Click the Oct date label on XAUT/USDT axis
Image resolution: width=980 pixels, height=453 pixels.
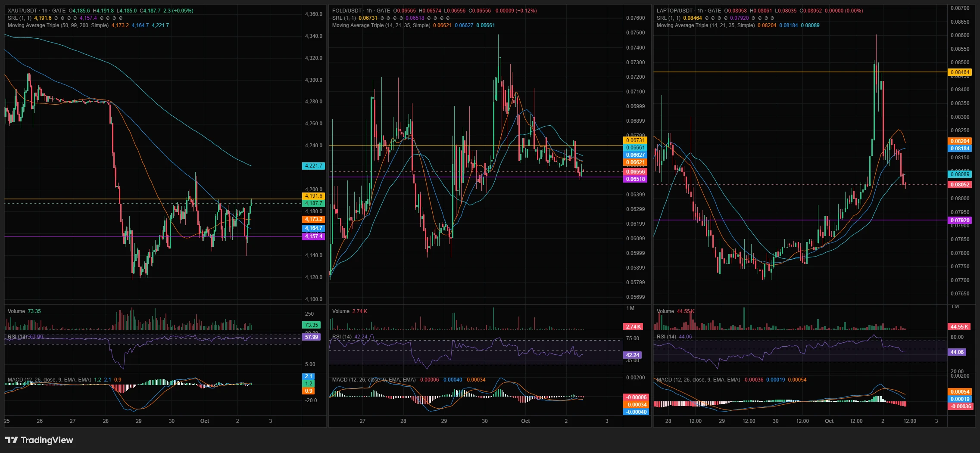click(205, 421)
